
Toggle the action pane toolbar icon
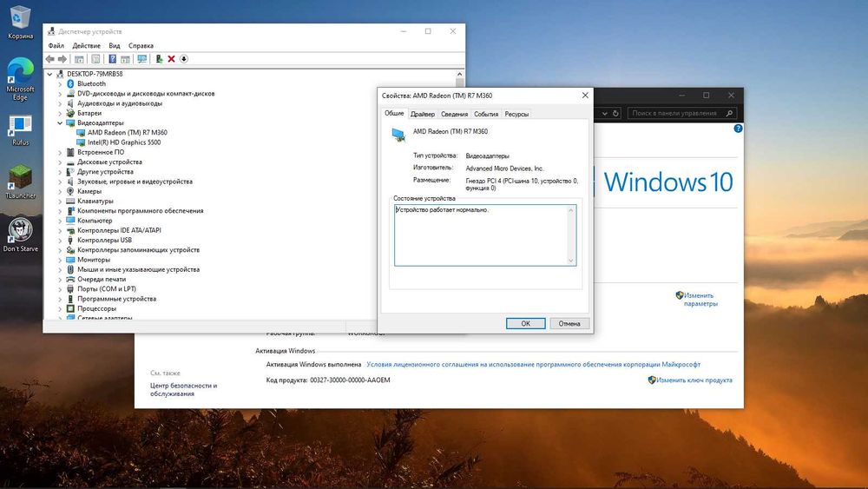click(x=125, y=59)
